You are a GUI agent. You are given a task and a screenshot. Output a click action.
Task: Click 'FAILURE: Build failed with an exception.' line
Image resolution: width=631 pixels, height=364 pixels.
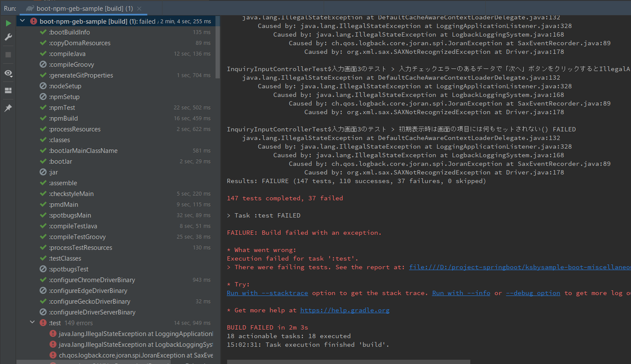pos(304,233)
